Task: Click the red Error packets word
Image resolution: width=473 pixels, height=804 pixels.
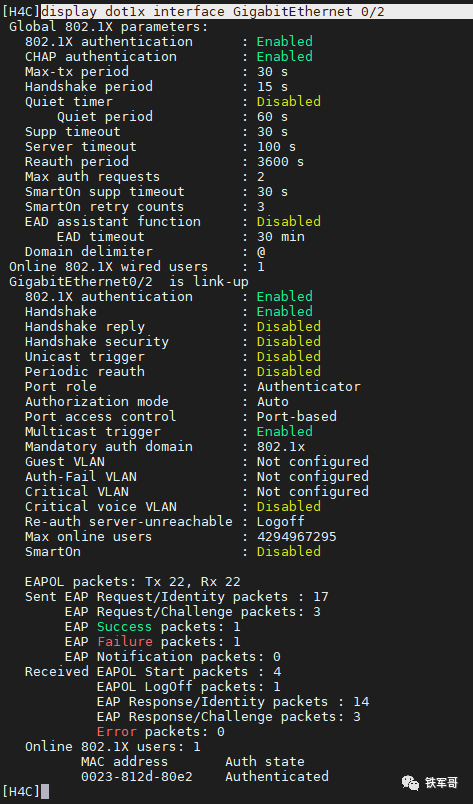Action: point(116,731)
